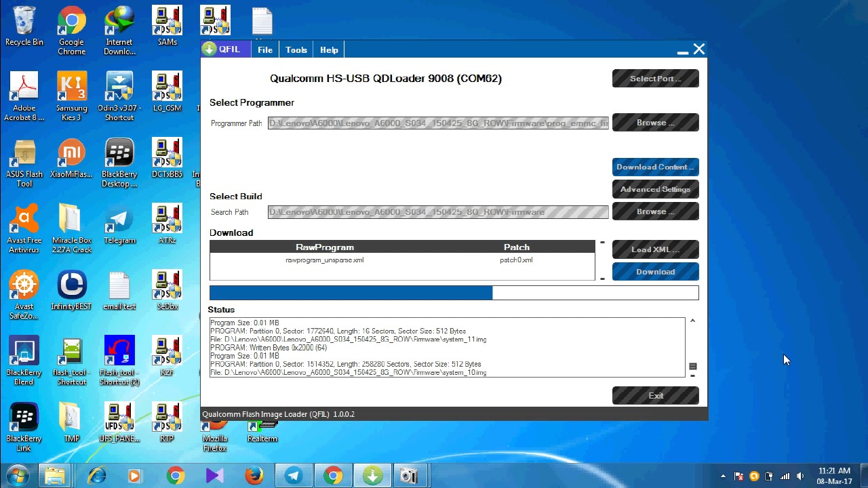Launch Avast Free Antivirus

tap(24, 229)
